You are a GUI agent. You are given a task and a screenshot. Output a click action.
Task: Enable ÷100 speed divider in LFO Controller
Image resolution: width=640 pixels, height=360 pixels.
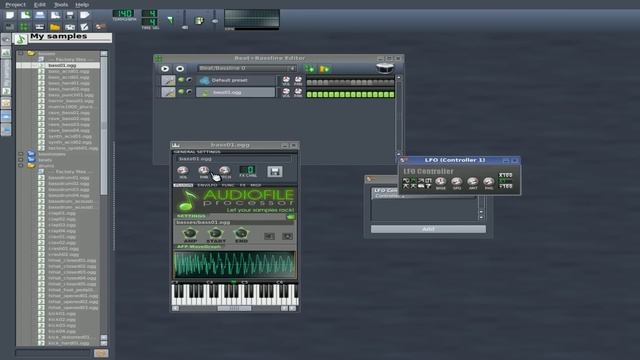[x=505, y=187]
